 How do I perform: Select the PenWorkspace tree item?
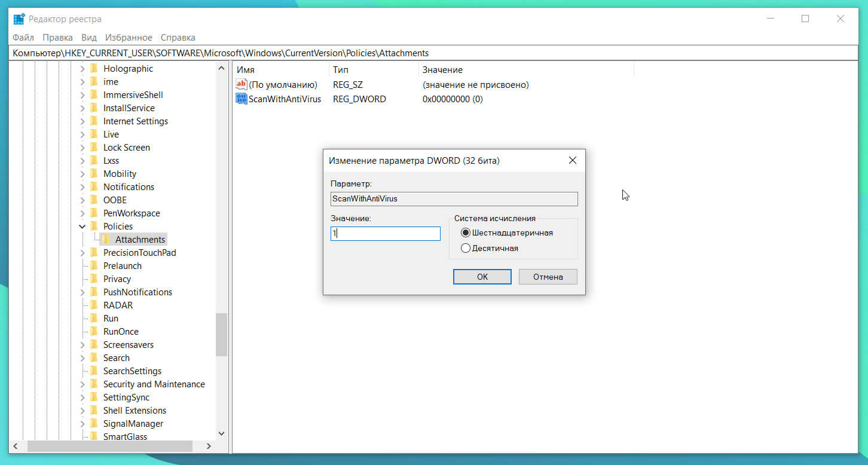[x=132, y=213]
